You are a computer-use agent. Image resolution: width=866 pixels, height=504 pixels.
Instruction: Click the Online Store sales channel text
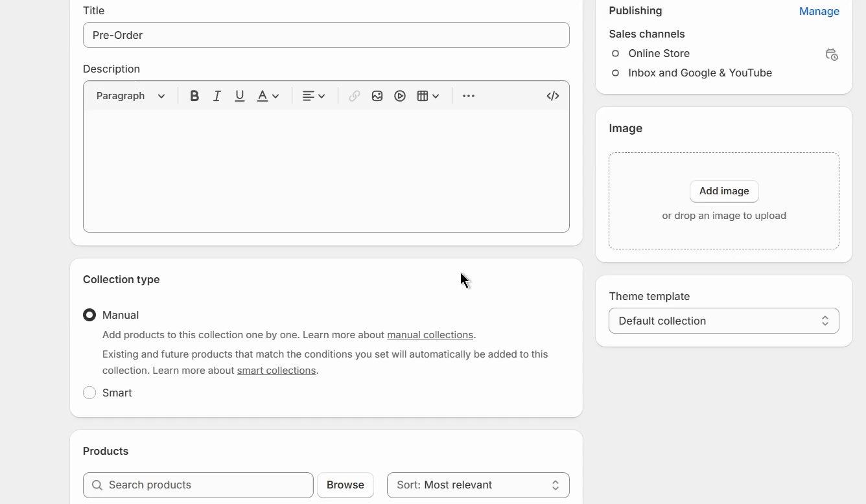pyautogui.click(x=659, y=53)
